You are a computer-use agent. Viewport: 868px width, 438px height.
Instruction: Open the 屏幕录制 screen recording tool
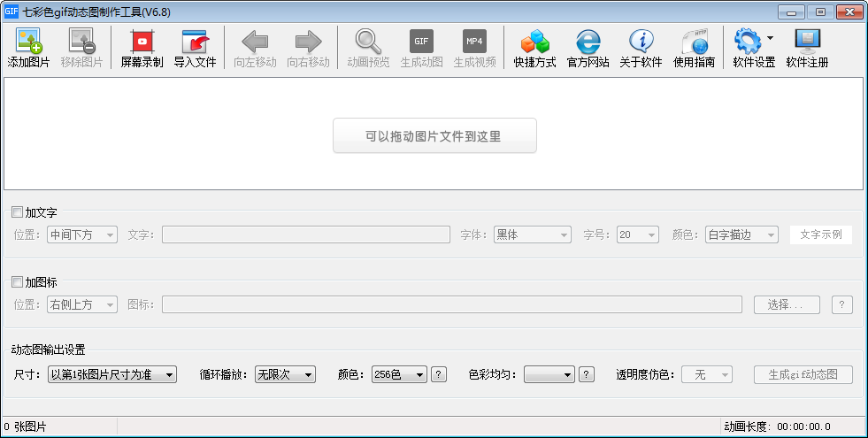142,42
